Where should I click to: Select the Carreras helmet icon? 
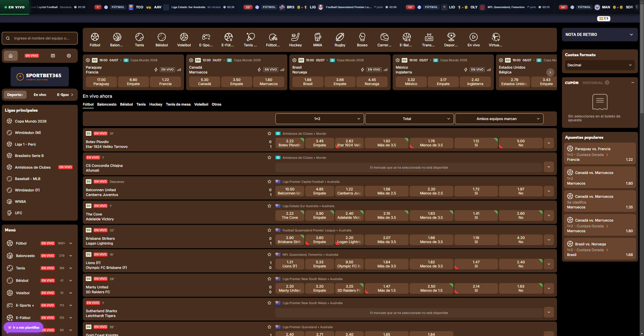pos(385,37)
